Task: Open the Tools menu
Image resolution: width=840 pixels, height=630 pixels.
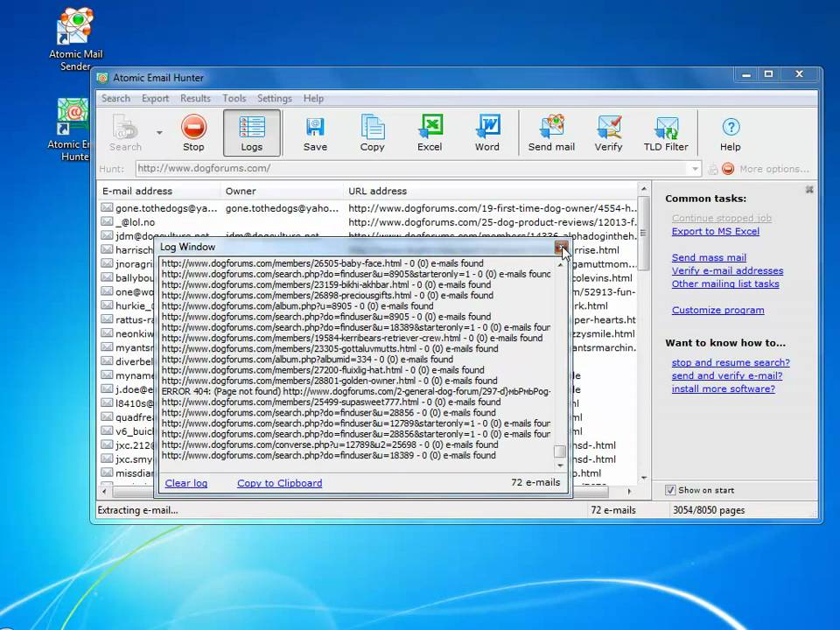Action: [234, 99]
